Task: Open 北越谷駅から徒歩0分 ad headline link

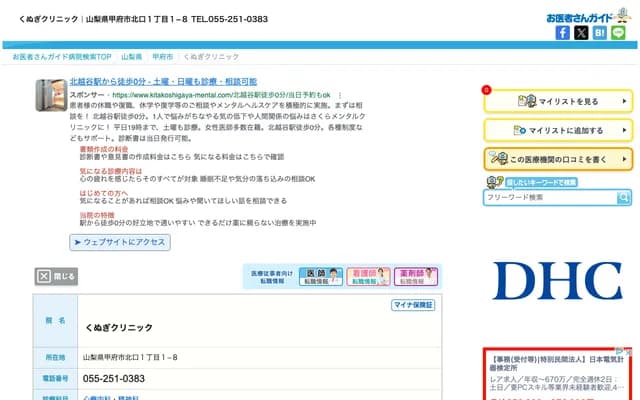Action: [163, 82]
